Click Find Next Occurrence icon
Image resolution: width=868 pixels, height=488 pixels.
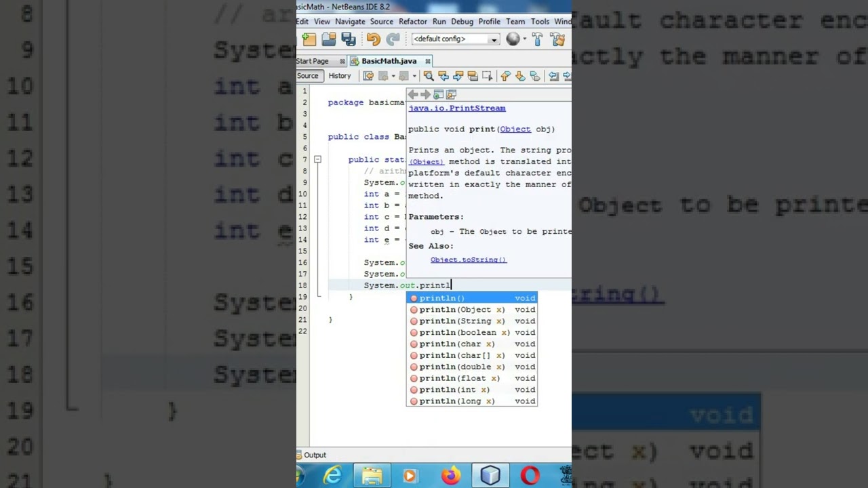(x=458, y=76)
